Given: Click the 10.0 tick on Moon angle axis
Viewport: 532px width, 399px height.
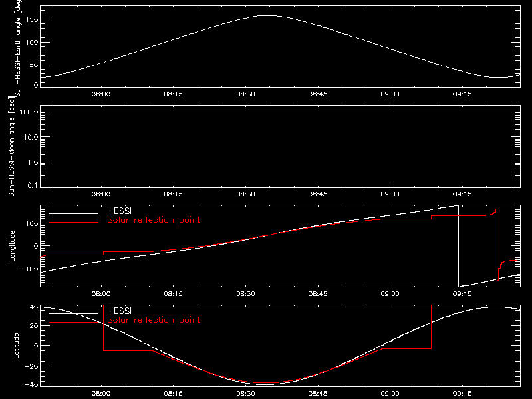Looking at the screenshot, I should pos(31,137).
